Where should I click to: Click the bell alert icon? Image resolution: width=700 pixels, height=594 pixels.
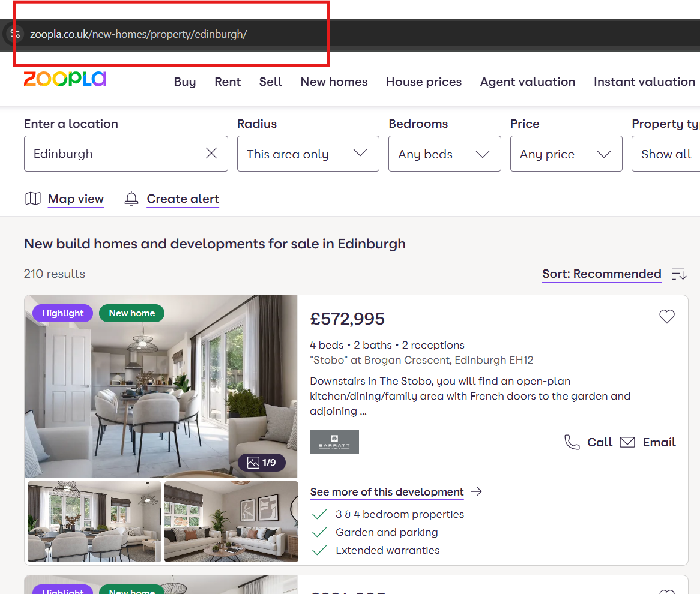(131, 199)
